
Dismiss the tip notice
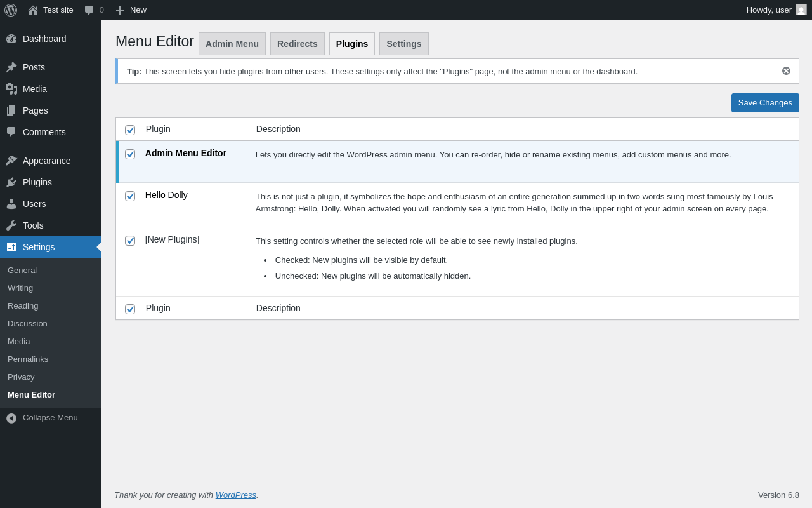pyautogui.click(x=786, y=71)
